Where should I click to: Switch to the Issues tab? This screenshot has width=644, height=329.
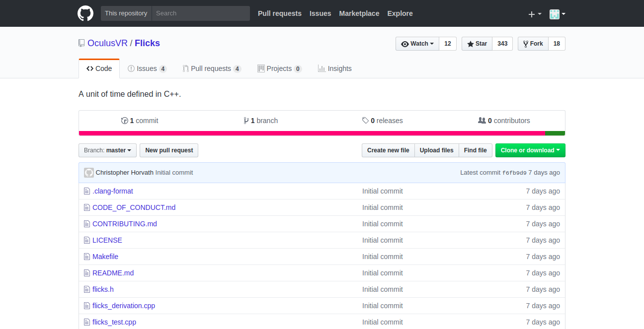coord(147,68)
